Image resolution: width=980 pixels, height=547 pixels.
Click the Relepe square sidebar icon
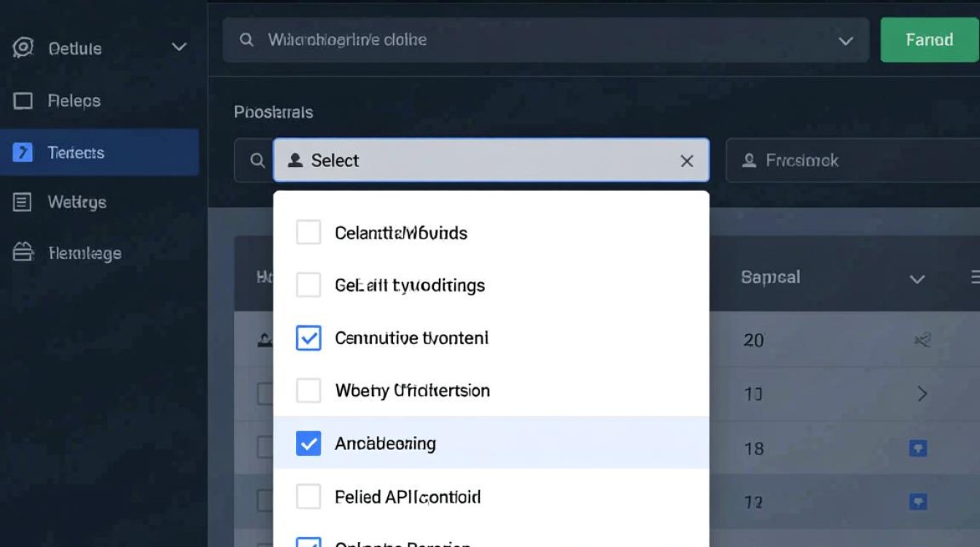click(23, 101)
